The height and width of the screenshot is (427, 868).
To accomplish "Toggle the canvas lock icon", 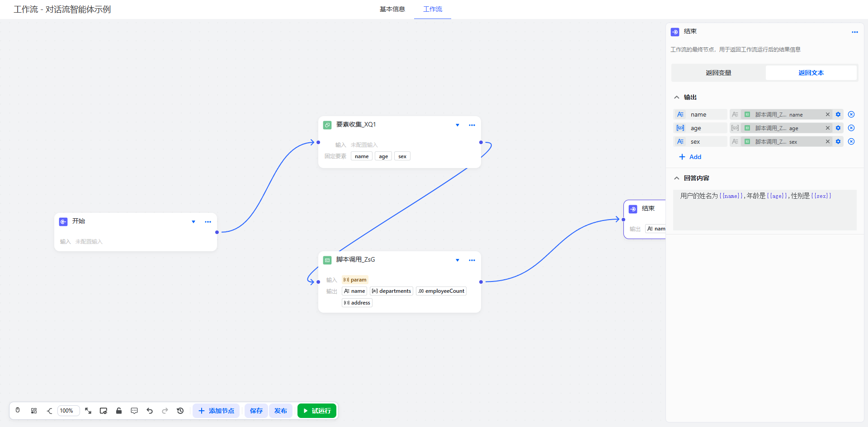I will click(119, 411).
